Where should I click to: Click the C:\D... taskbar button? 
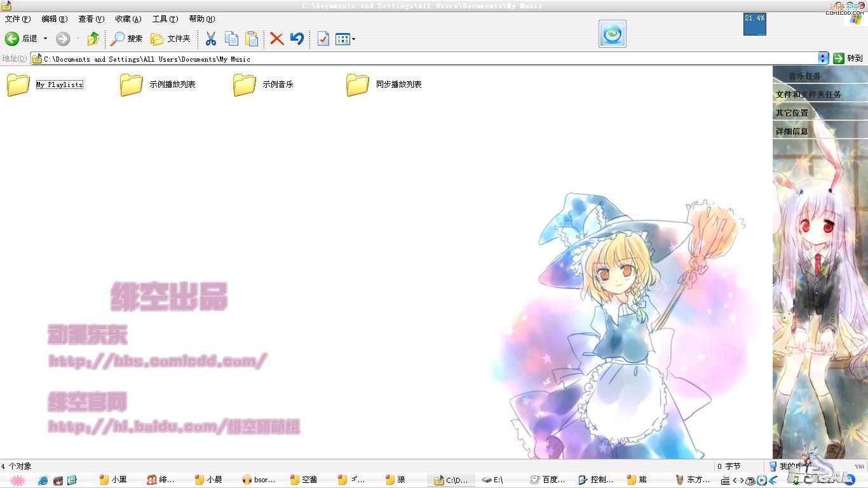pyautogui.click(x=452, y=480)
